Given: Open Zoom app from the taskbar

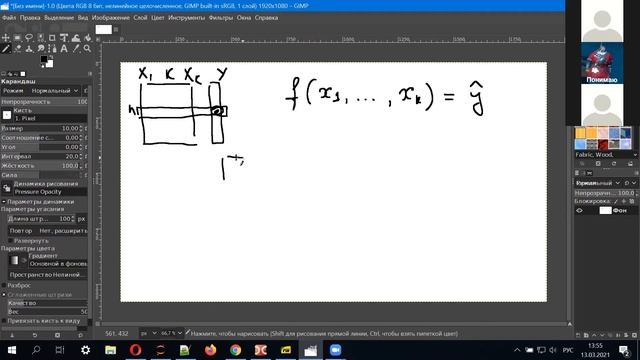Looking at the screenshot, I should (x=336, y=350).
